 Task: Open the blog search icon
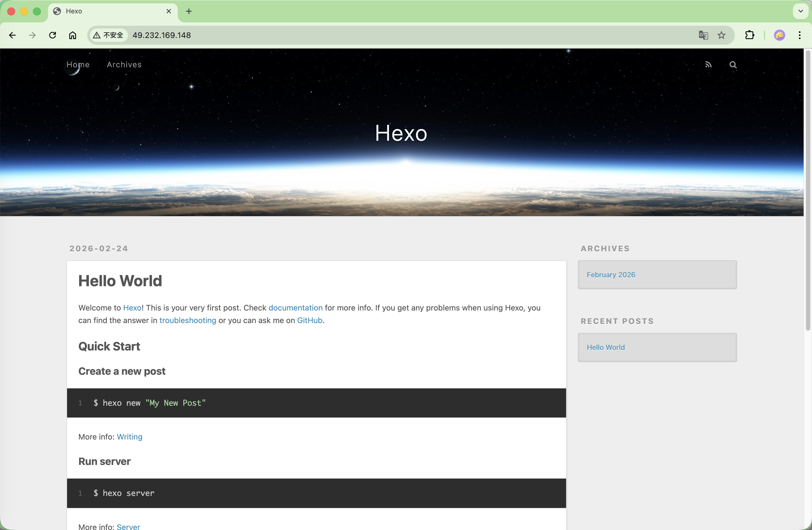click(733, 65)
